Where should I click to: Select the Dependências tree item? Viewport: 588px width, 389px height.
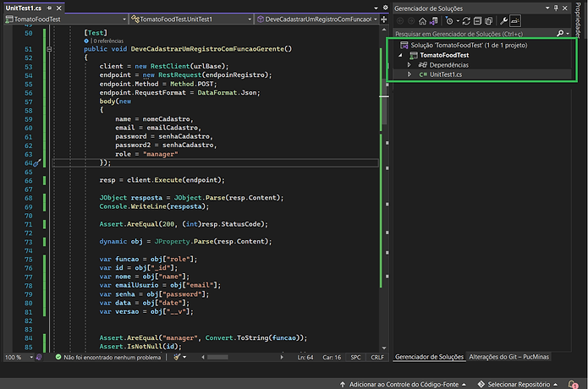(x=449, y=65)
